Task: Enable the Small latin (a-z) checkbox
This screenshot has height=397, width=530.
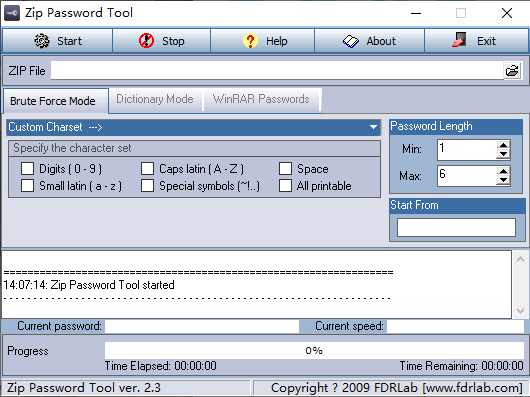Action: coord(27,185)
